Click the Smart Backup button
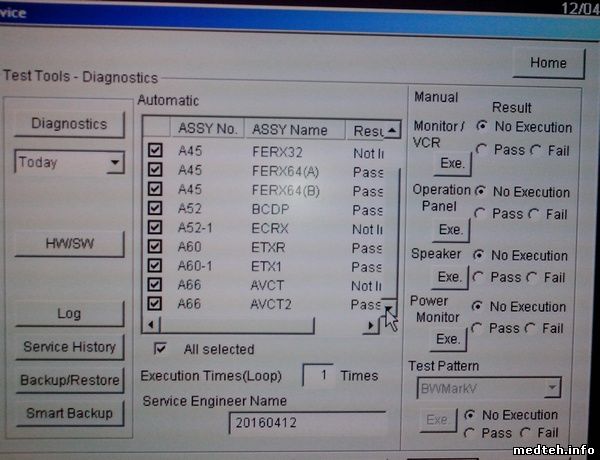The height and width of the screenshot is (460, 600). 69,412
